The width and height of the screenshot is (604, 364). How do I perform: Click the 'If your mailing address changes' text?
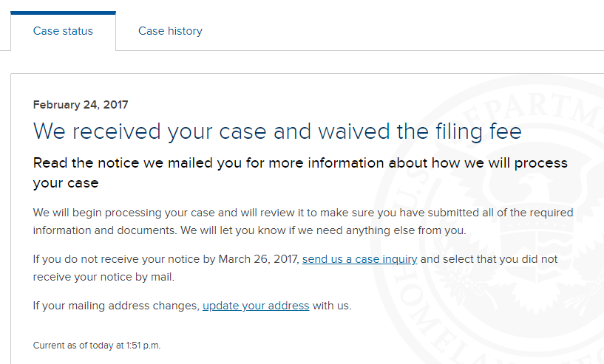pos(116,306)
